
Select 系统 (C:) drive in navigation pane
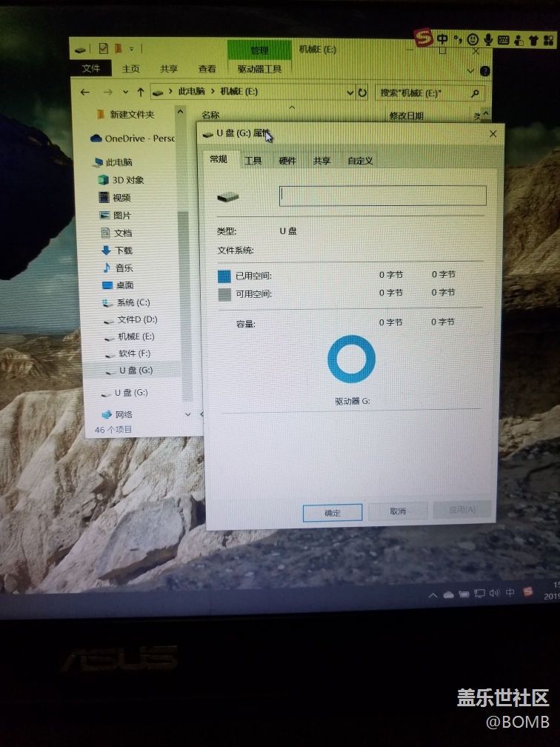133,302
